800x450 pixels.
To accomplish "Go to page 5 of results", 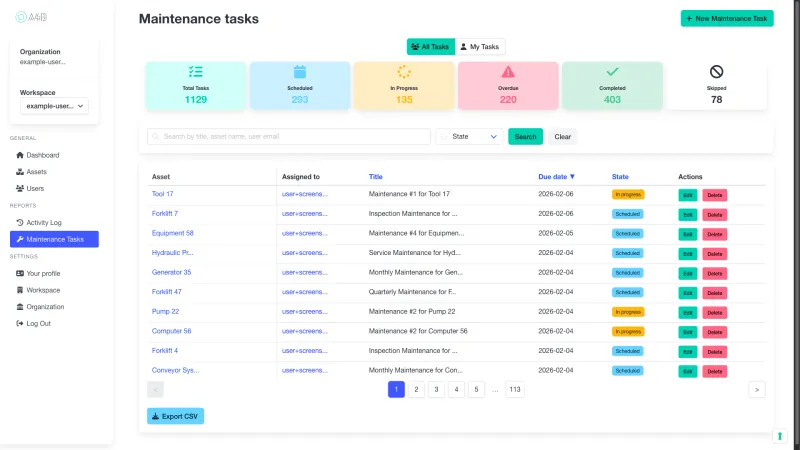I will point(476,390).
